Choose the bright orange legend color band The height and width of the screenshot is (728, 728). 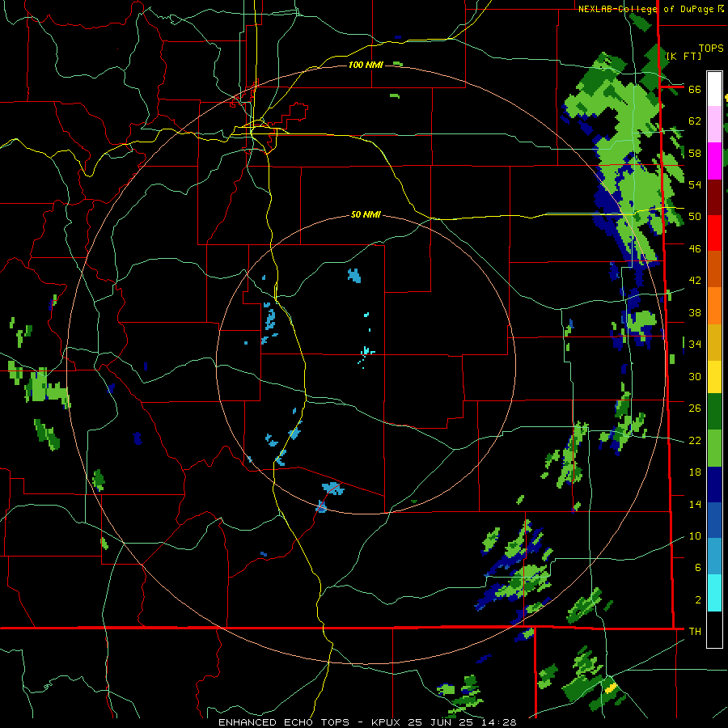[x=714, y=306]
